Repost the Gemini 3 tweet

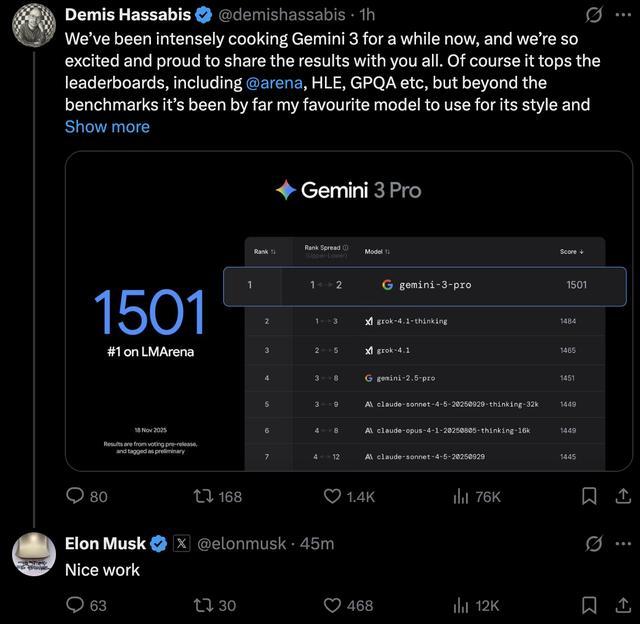click(202, 496)
